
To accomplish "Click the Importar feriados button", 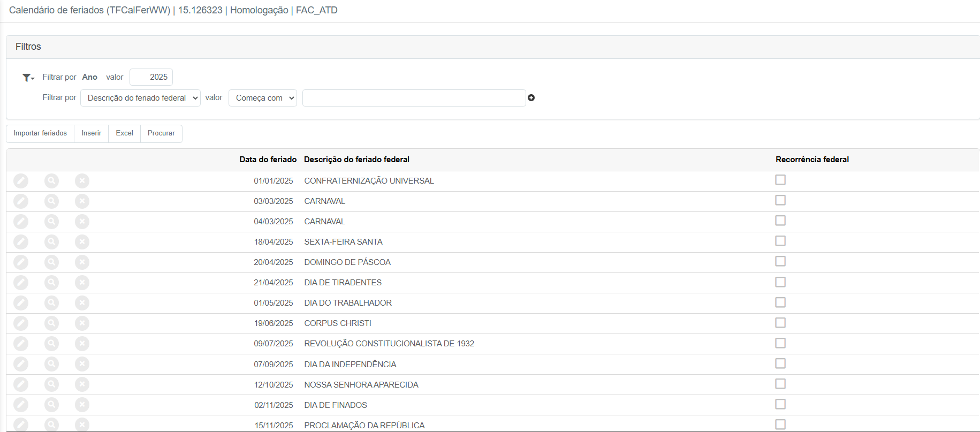I will coord(40,133).
